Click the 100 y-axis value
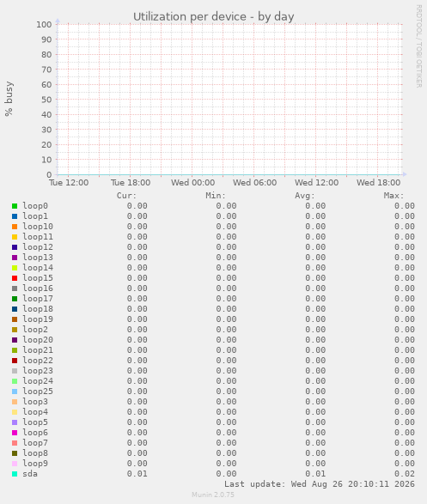 44,24
